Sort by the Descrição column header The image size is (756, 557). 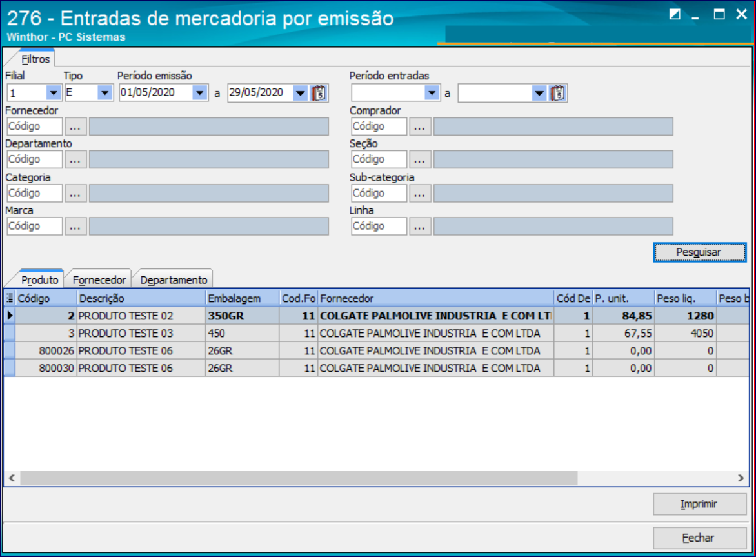pos(141,298)
